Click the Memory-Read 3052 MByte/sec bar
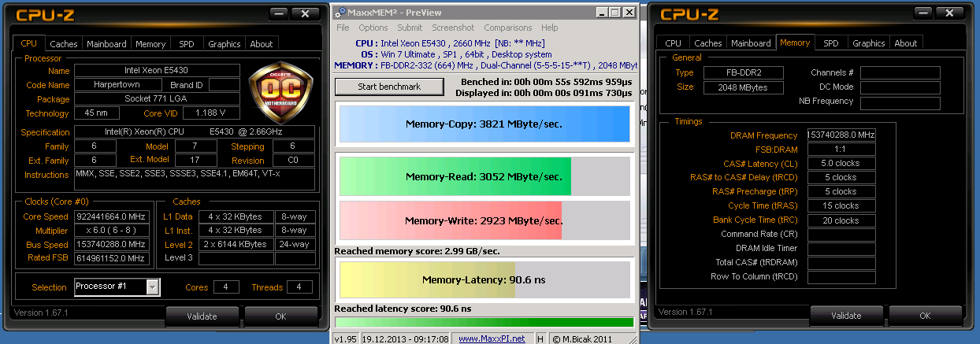 click(x=484, y=176)
